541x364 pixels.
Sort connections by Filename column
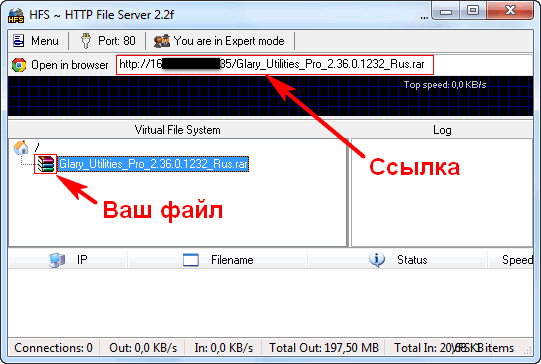(x=217, y=259)
